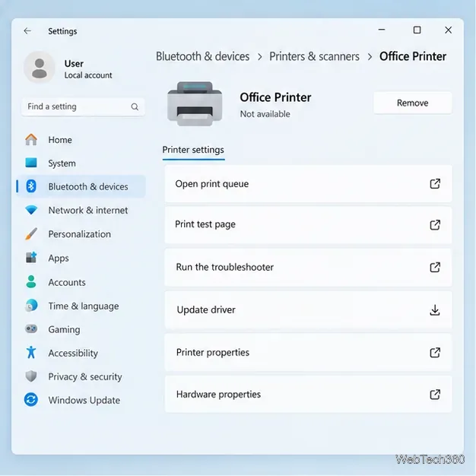Viewport: 476px width, 476px height.
Task: Select Bluetooth & devices in sidebar
Action: point(81,186)
